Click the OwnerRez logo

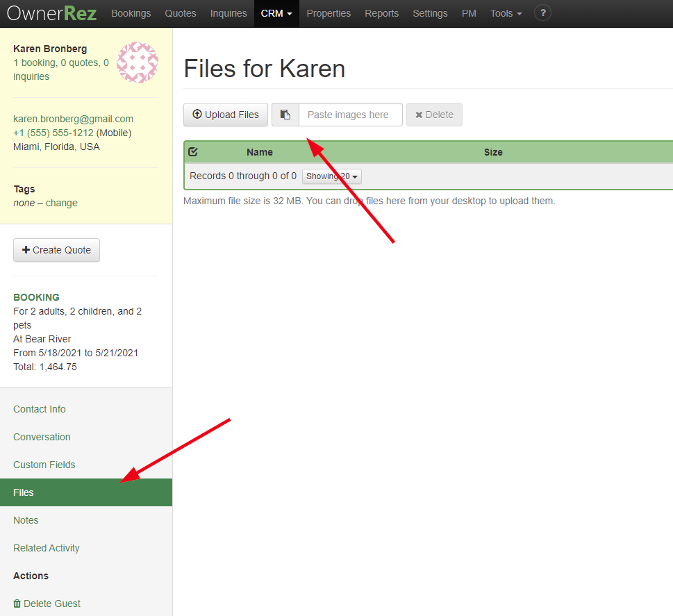(x=52, y=13)
